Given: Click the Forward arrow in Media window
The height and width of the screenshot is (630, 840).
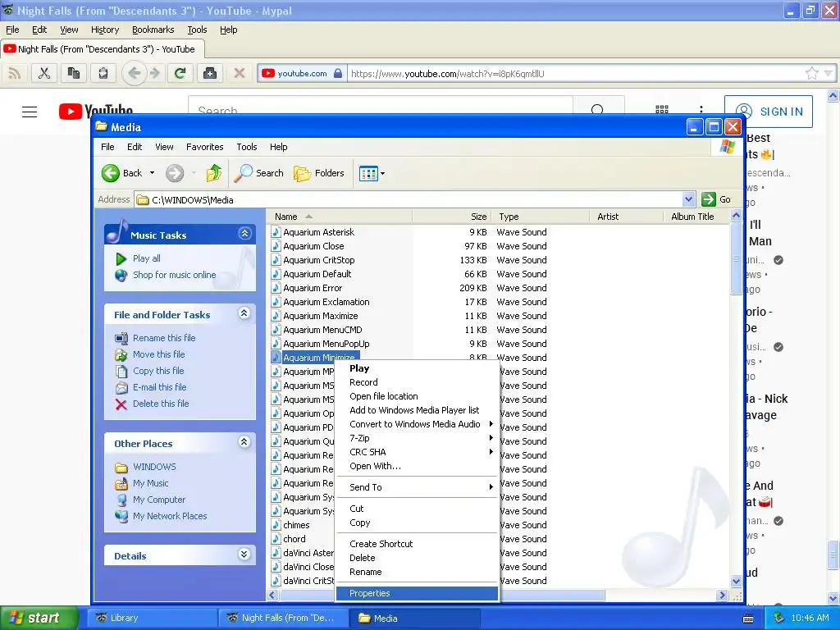Looking at the screenshot, I should (x=175, y=173).
